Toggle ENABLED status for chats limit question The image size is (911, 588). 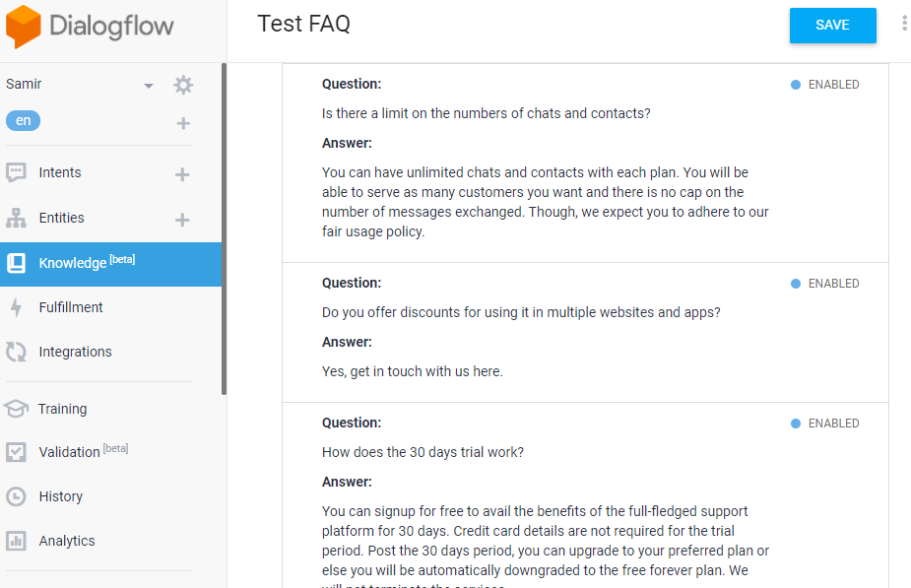(824, 85)
